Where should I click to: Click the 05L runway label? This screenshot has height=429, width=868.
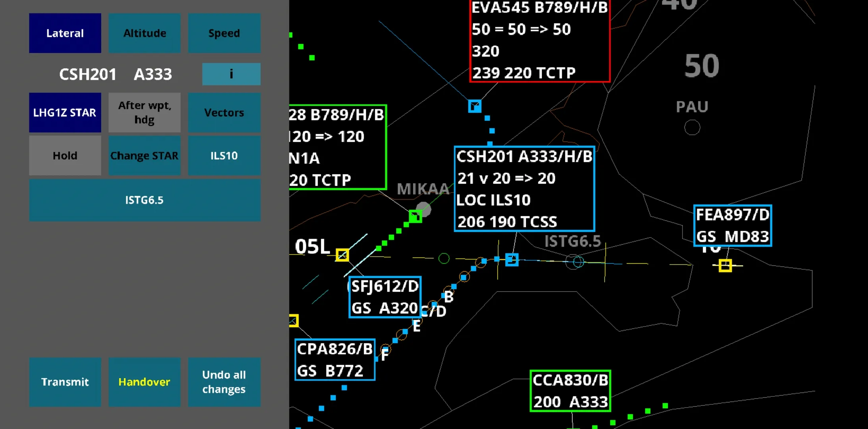point(313,246)
